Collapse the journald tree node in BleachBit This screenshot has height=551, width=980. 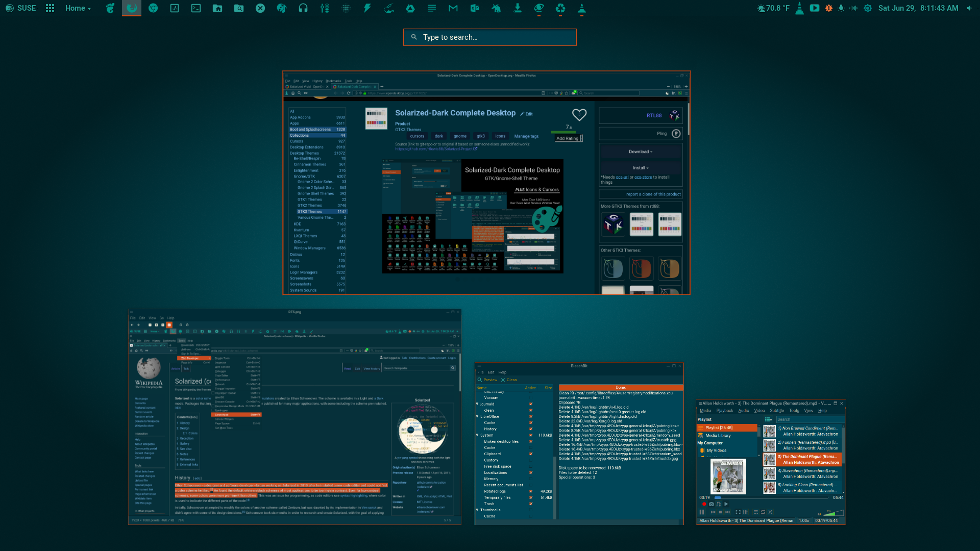pos(477,404)
